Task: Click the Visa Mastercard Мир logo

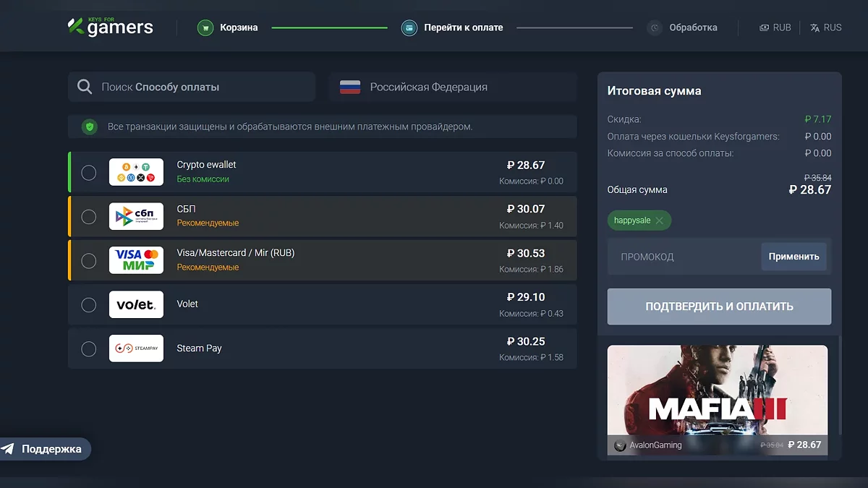Action: (136, 260)
